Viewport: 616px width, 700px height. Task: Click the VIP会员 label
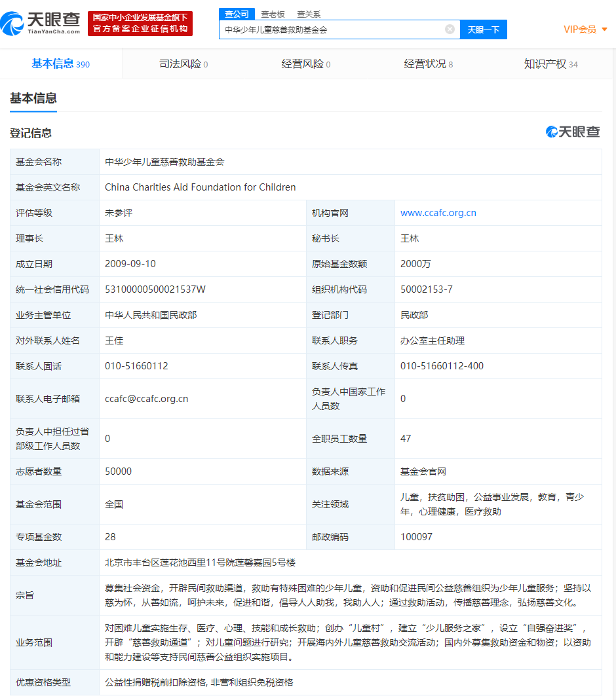point(580,29)
